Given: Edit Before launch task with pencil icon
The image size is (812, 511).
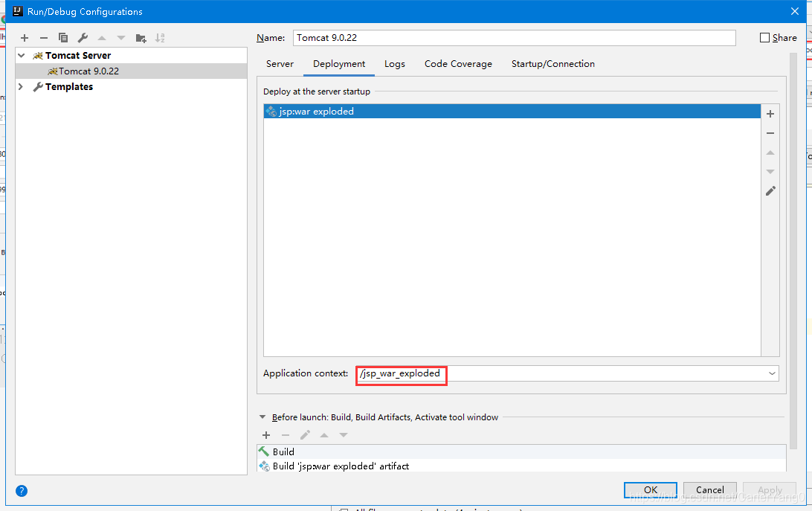Looking at the screenshot, I should point(305,435).
